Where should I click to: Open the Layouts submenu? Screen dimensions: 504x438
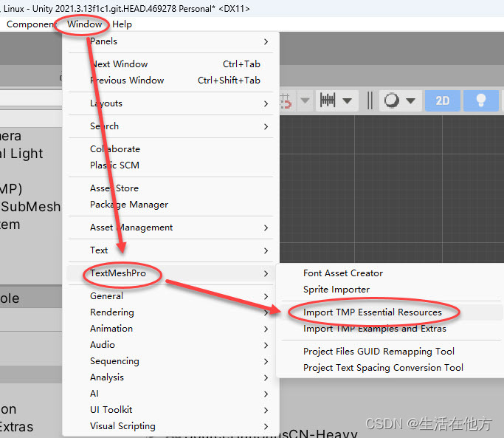[x=170, y=103]
